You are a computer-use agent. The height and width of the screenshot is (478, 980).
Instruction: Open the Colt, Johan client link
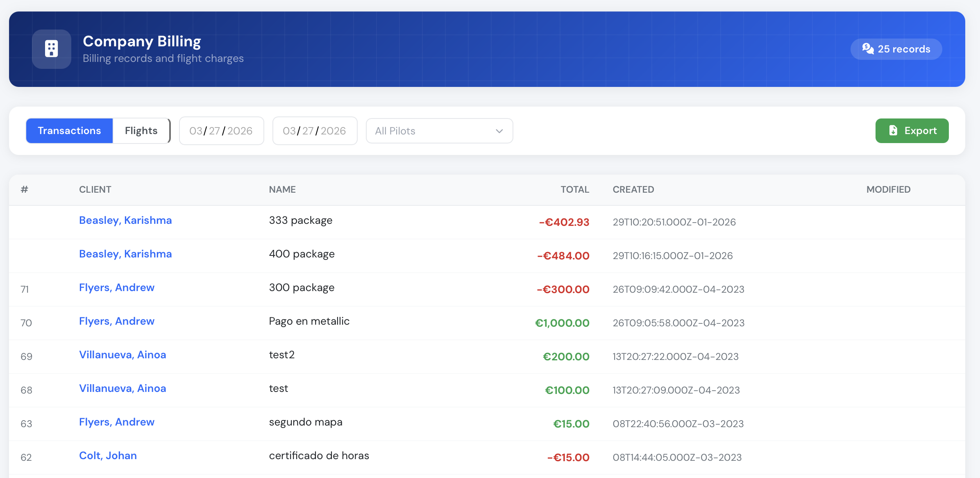[x=108, y=455]
